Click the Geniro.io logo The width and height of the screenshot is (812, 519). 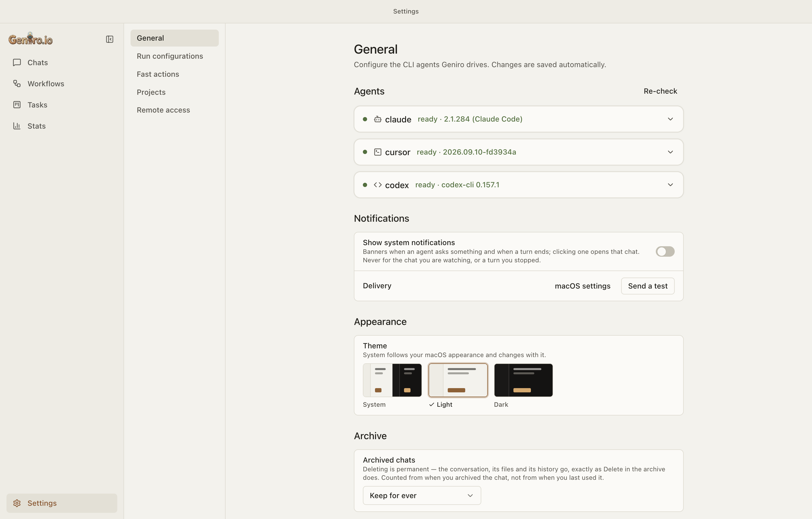click(30, 39)
